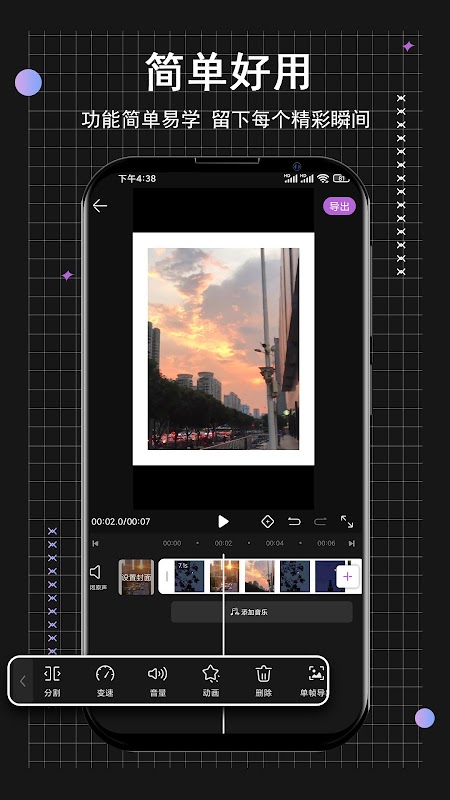Image resolution: width=450 pixels, height=800 pixels.
Task: Open the 动画 animation tool
Action: tap(211, 681)
